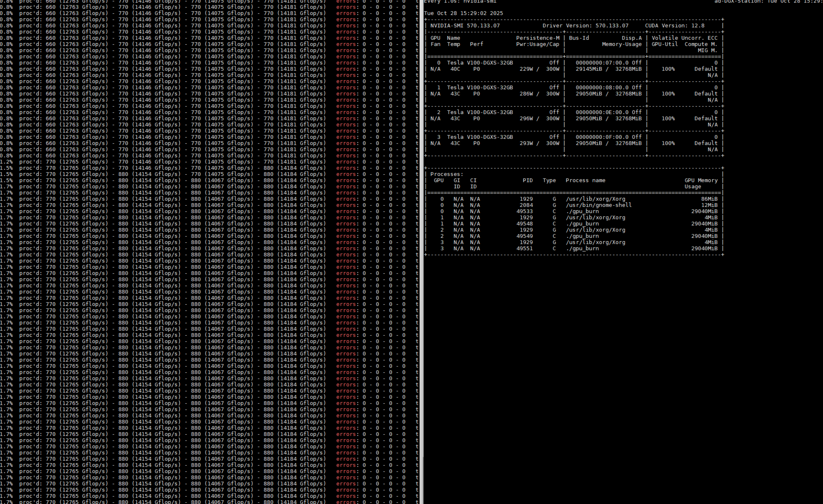Click the 86MiB Xorg memory value
Image resolution: width=823 pixels, height=504 pixels.
[x=709, y=199]
